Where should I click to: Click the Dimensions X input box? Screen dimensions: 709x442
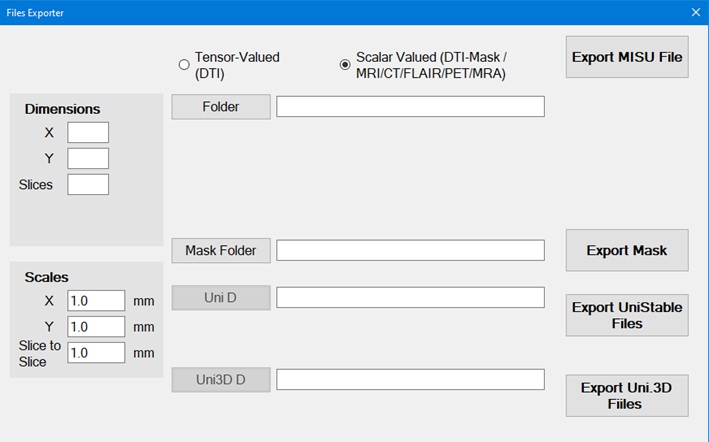click(88, 132)
